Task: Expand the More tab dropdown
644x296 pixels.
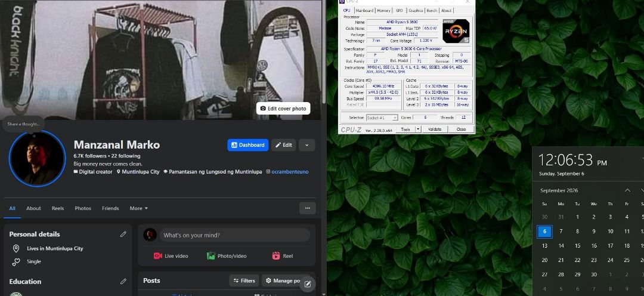Action: click(139, 208)
